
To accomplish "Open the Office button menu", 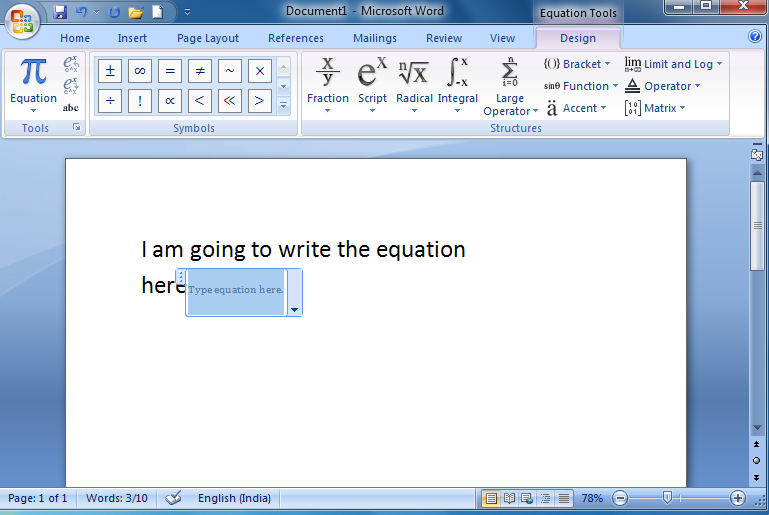I will [22, 22].
